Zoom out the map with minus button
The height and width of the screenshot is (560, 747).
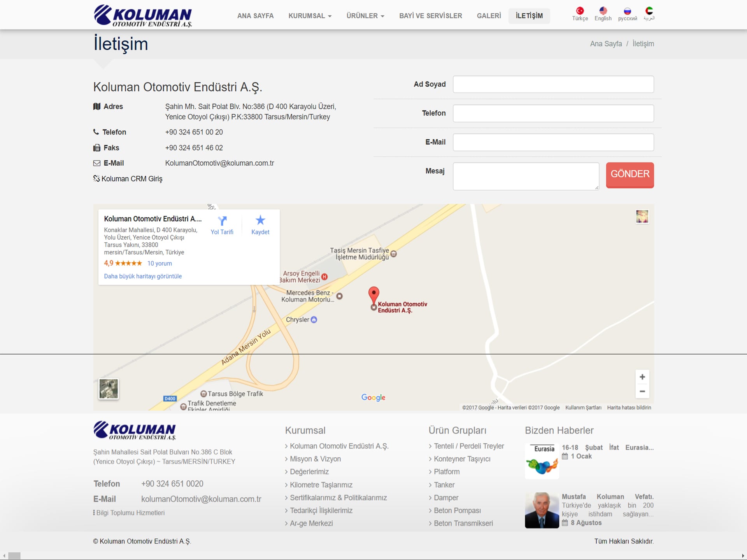click(x=642, y=391)
